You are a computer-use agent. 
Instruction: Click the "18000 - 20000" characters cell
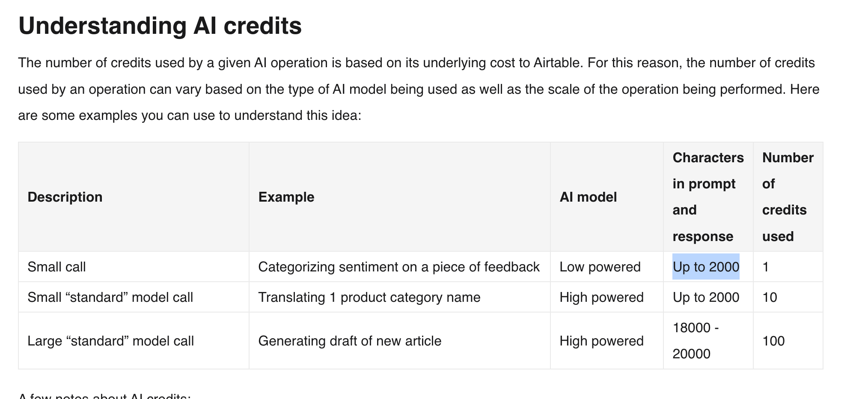click(696, 341)
